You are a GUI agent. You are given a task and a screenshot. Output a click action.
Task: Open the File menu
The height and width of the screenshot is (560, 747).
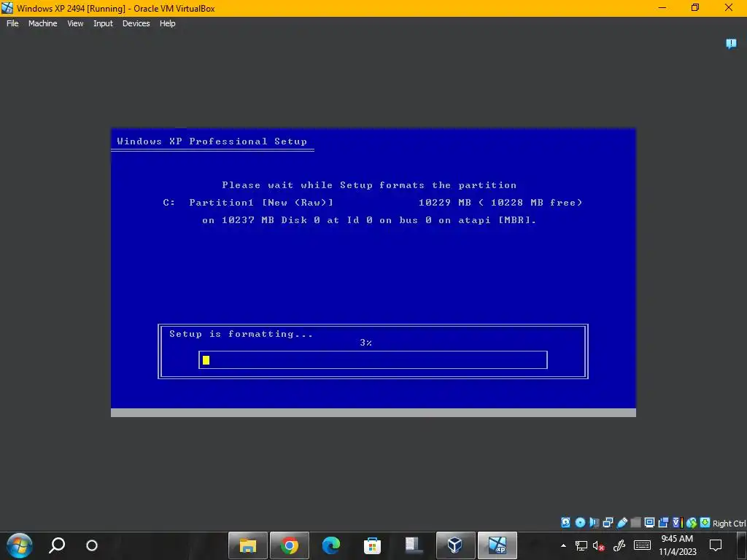pyautogui.click(x=12, y=23)
